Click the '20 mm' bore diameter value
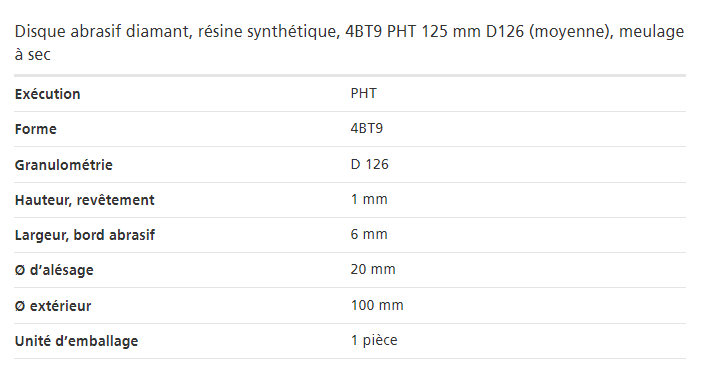This screenshot has width=706, height=367. [373, 269]
